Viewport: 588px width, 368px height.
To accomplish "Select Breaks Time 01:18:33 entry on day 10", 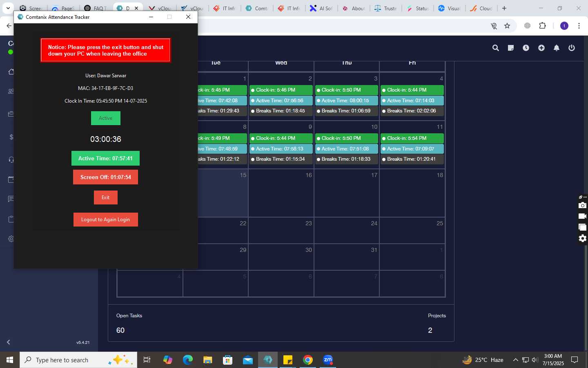I will tap(346, 159).
